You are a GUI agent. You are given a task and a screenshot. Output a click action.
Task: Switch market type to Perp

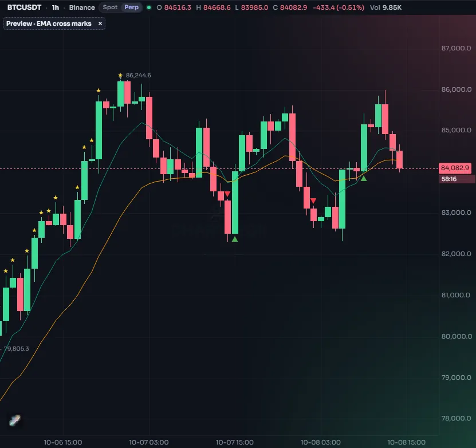(x=131, y=7)
